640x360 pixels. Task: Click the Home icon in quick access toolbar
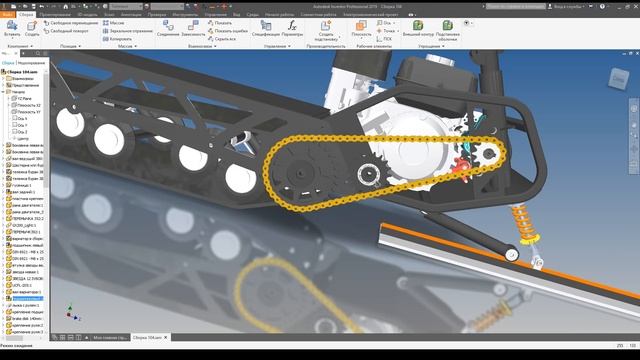pos(65,7)
